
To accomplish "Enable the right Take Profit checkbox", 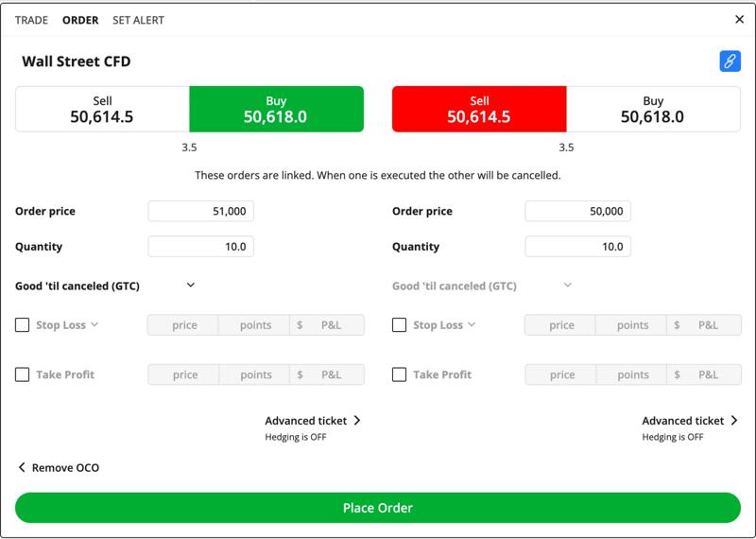I will coord(399,374).
